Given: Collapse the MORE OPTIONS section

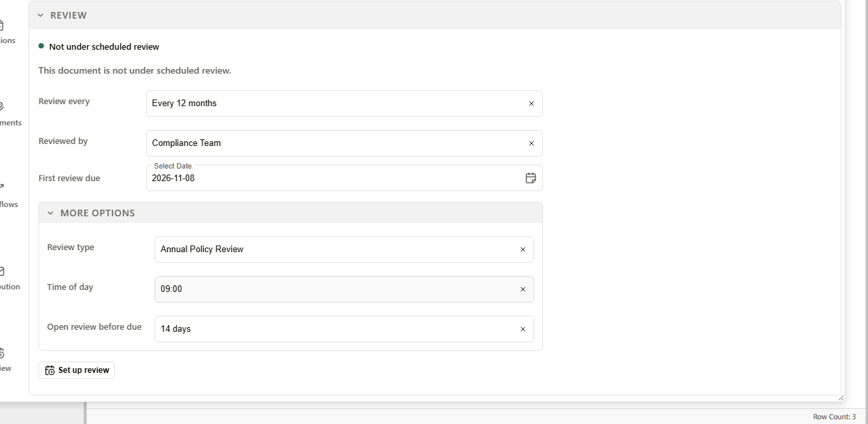Looking at the screenshot, I should [x=291, y=213].
